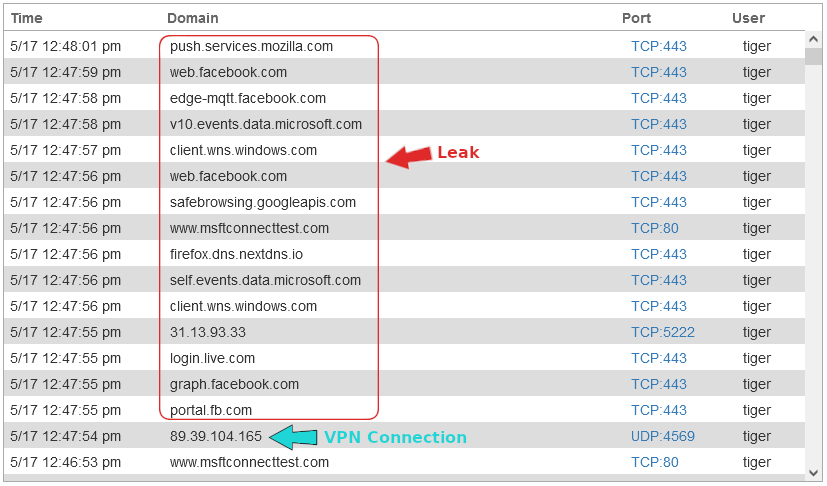Click TCP:443 link for push.services.mozilla.com
Screen dimensions: 827x486
(x=659, y=46)
